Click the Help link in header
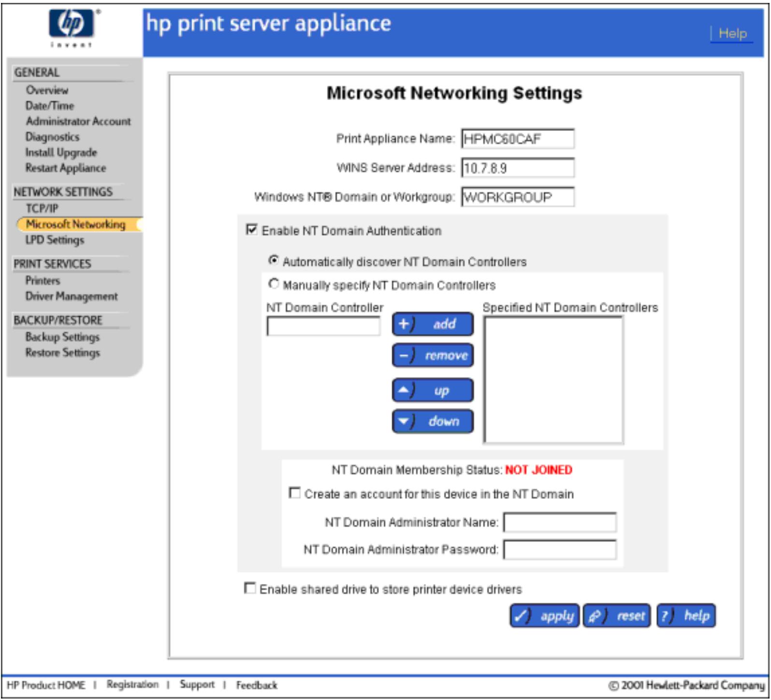Screen dimensions: 771x700 (x=732, y=33)
